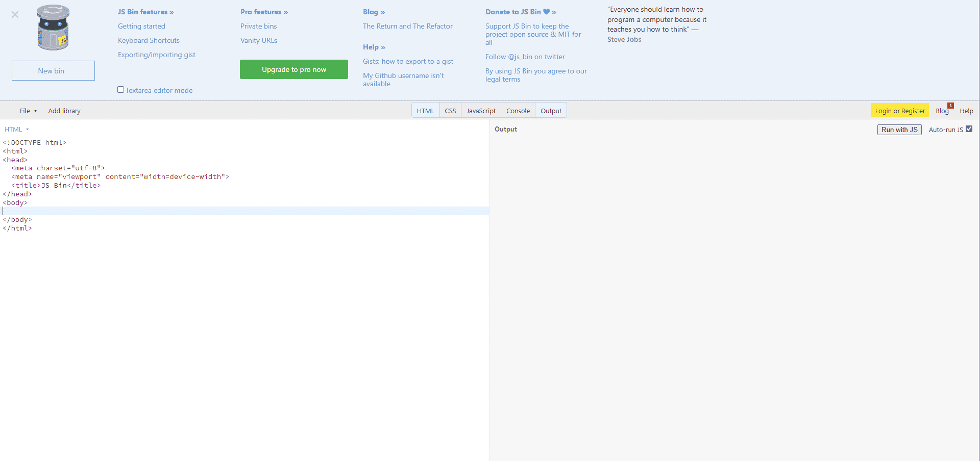Open the Keyboard Shortcuts link
This screenshot has width=980, height=461.
149,40
